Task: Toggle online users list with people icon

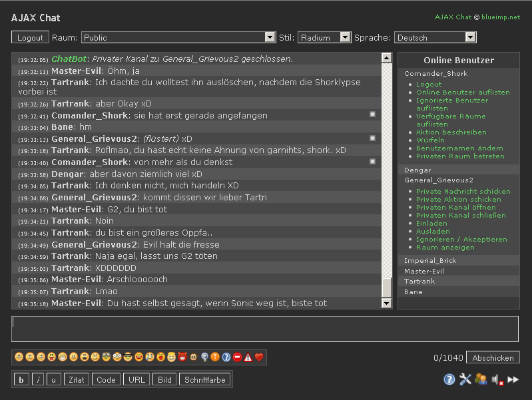Action: pos(481,379)
